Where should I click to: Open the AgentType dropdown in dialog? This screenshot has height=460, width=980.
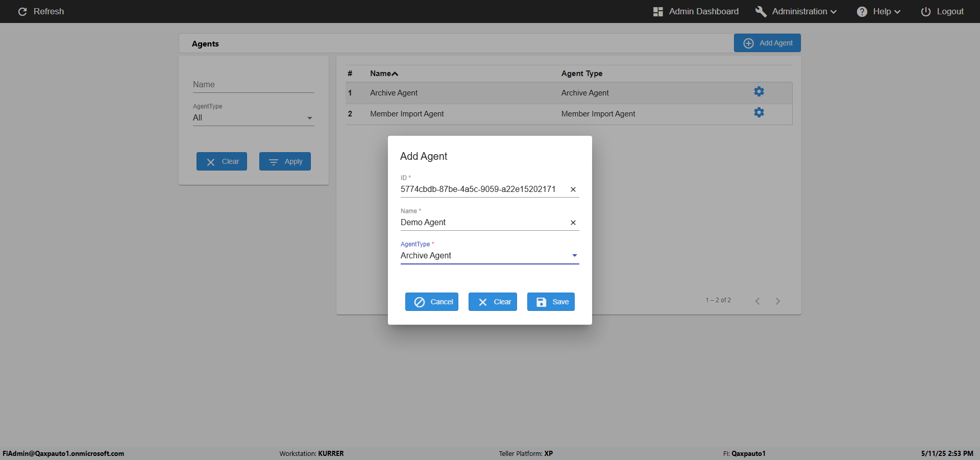pyautogui.click(x=489, y=256)
